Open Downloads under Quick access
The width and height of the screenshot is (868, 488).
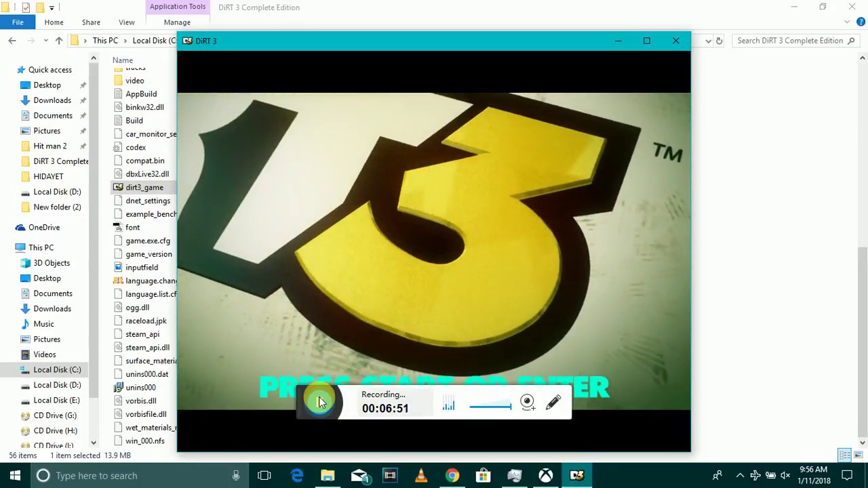pyautogui.click(x=52, y=100)
